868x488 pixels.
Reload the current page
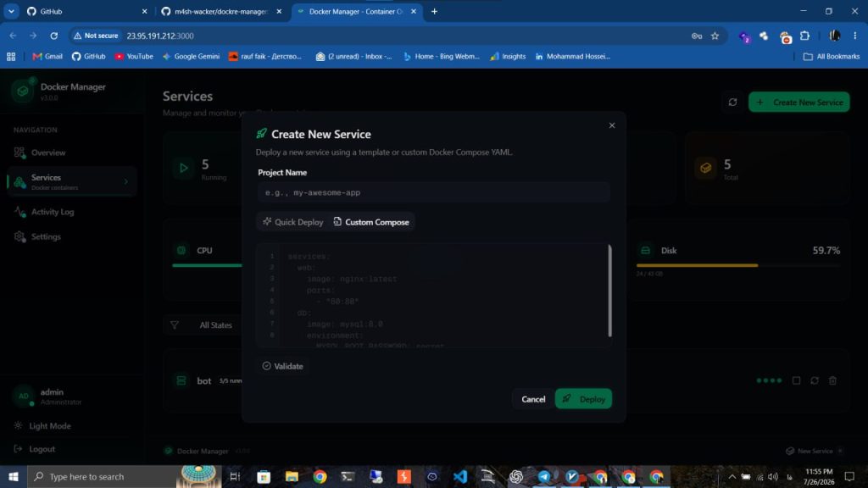[53, 36]
